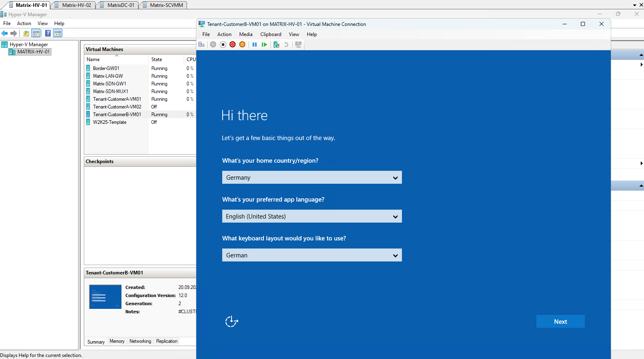Screen dimensions: 644x359
Task: Click the orange Save state icon
Action: tap(242, 45)
